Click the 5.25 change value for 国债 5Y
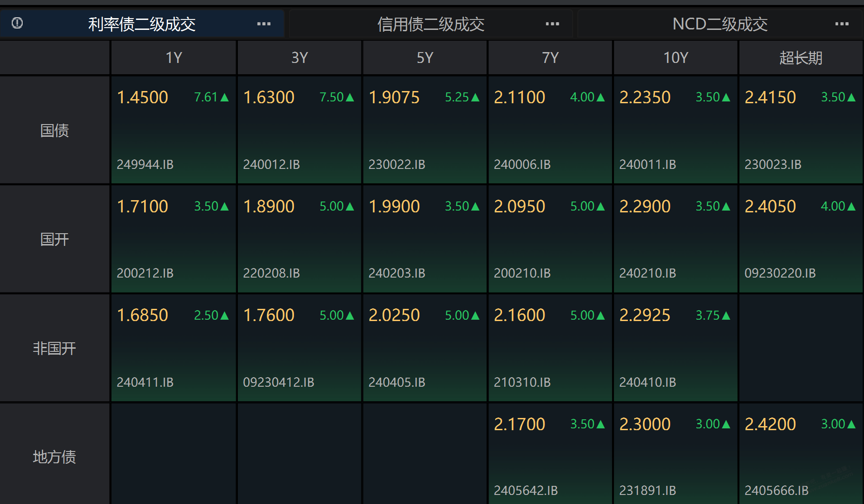 (457, 97)
